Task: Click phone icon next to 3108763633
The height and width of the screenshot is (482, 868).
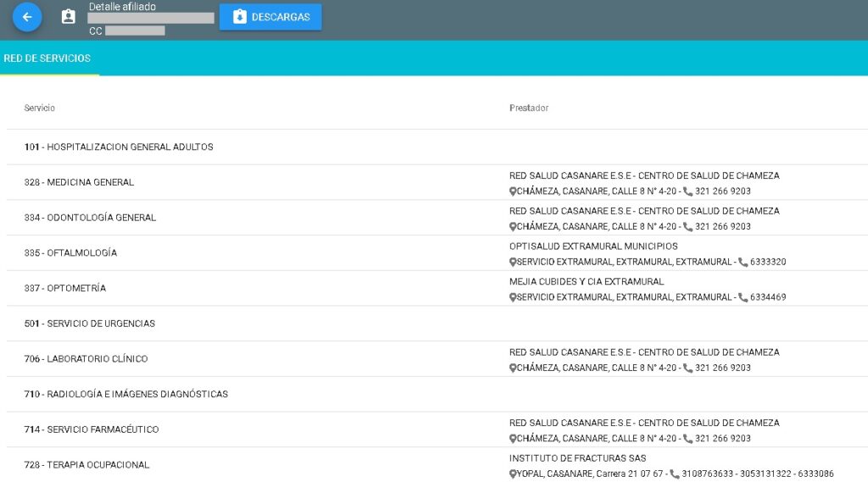Action: point(674,474)
